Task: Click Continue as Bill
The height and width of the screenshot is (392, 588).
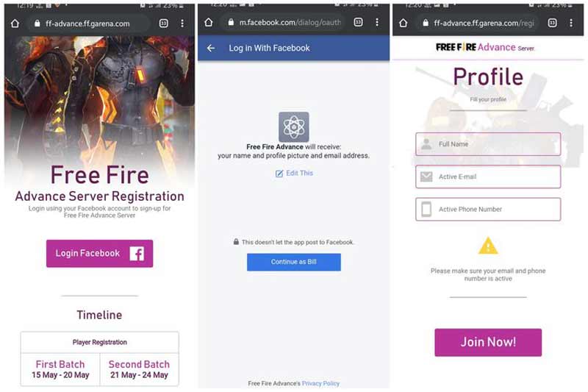Action: (x=293, y=262)
